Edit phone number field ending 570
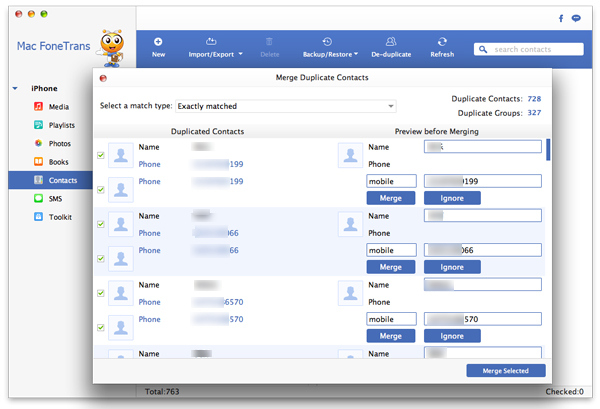 (x=483, y=319)
